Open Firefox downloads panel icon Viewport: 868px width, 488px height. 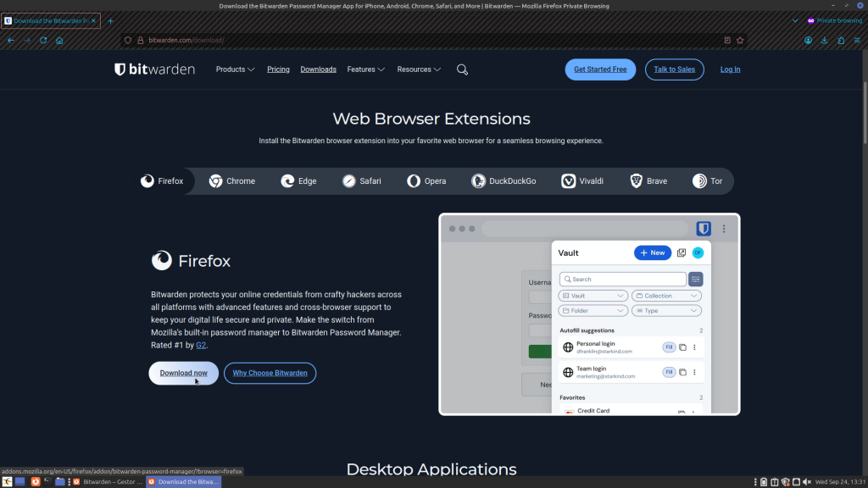825,40
